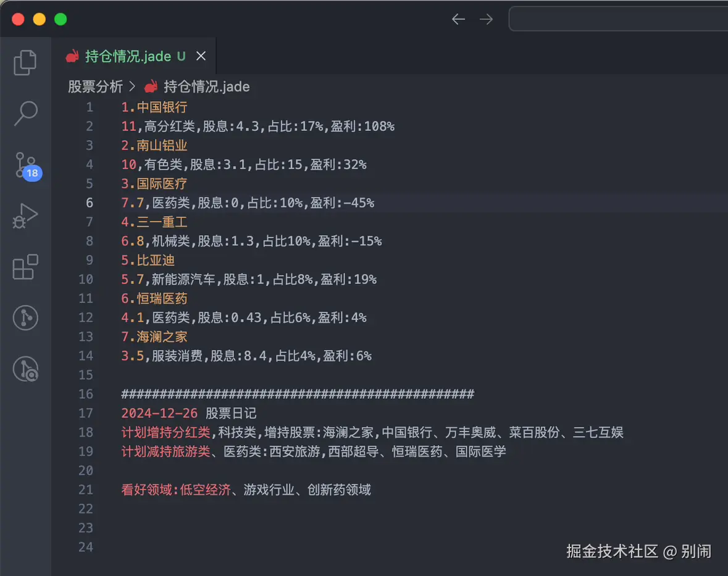The width and height of the screenshot is (728, 576).
Task: Click the bottom sidebar icon with the magnifier
Action: click(x=25, y=369)
